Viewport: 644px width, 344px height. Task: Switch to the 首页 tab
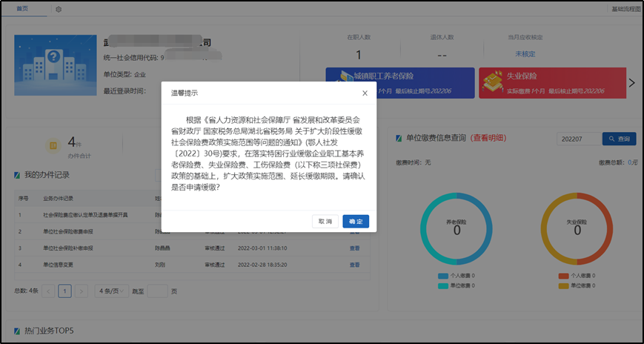click(24, 9)
